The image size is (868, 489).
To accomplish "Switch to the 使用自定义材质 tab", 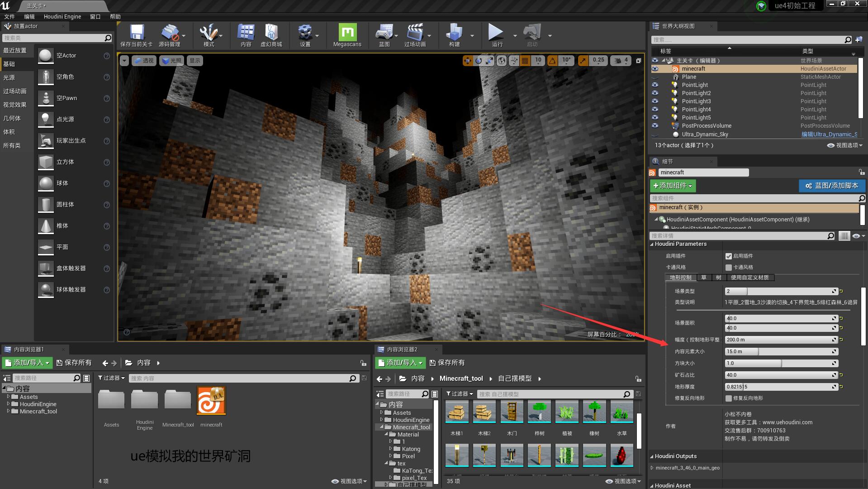I will coord(750,278).
